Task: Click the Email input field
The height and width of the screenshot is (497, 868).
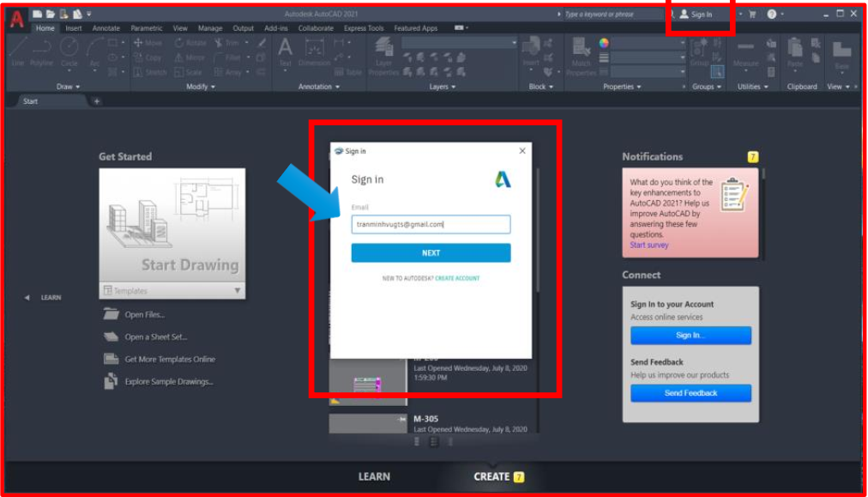Action: [431, 224]
